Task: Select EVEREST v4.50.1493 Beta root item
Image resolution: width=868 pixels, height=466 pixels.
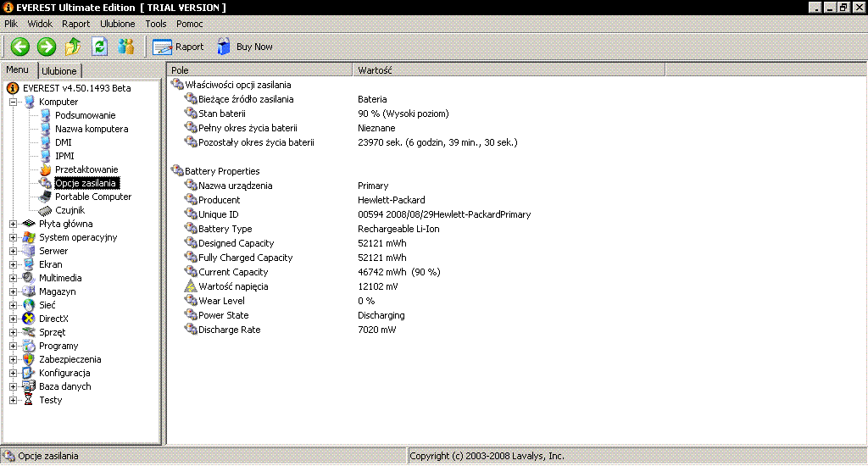Action: tap(76, 88)
